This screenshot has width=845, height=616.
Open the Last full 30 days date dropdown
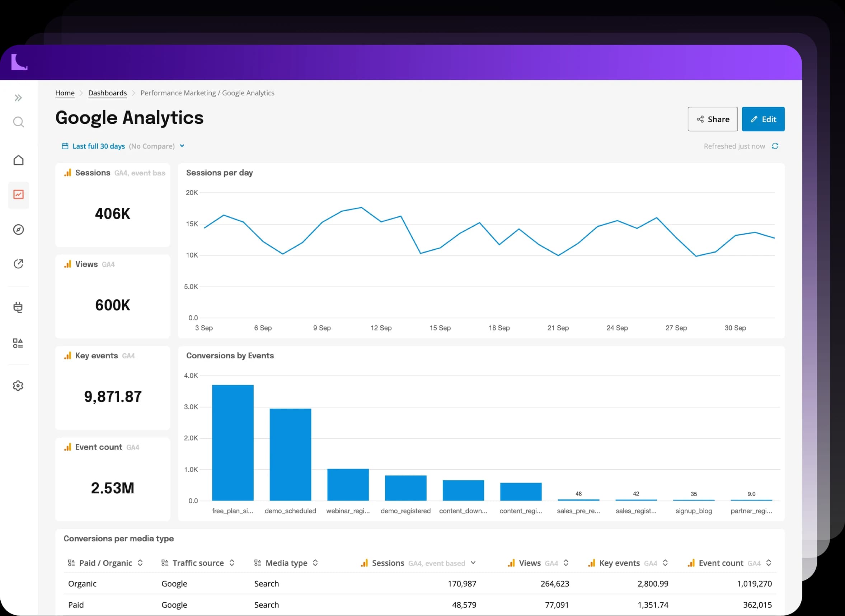tap(123, 146)
